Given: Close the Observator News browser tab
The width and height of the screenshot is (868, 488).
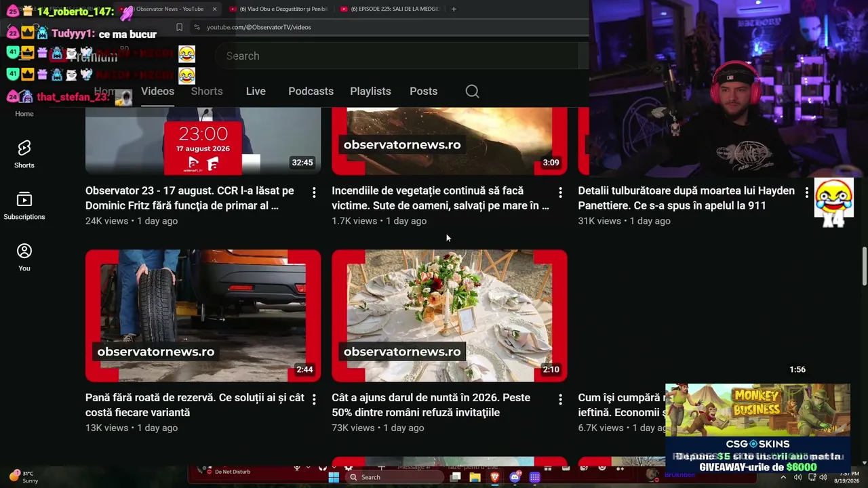Looking at the screenshot, I should point(214,9).
